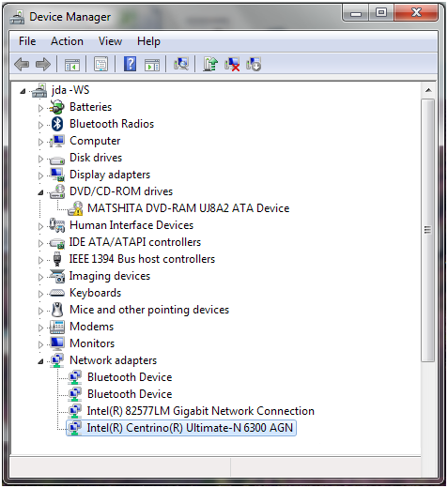Collapse the DVD/CD-ROM drives category
The width and height of the screenshot is (448, 488).
(x=40, y=192)
